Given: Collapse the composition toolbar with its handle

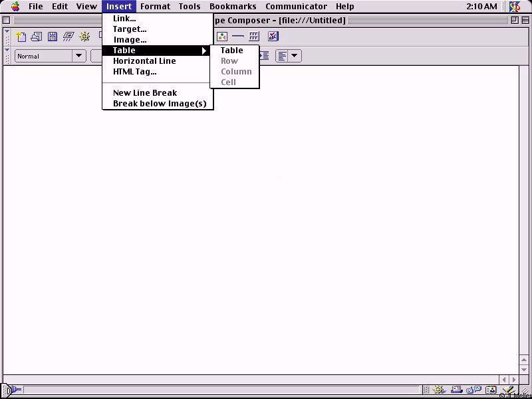Looking at the screenshot, I should click(x=7, y=37).
